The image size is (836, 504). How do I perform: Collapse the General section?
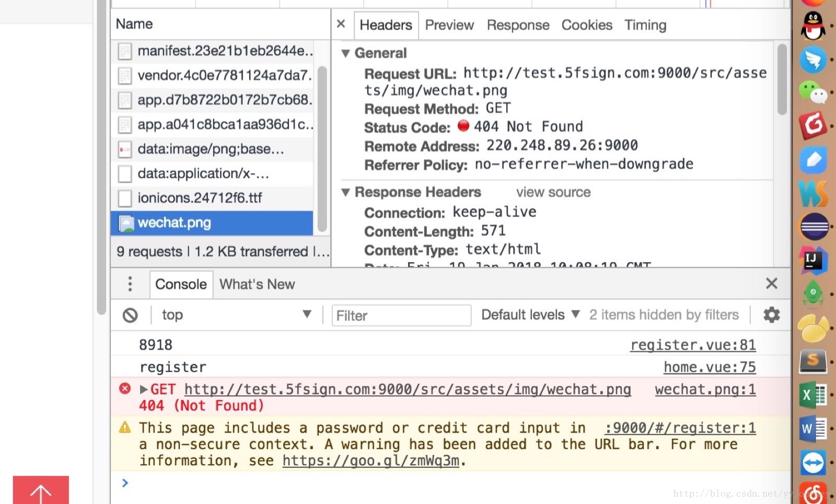[345, 53]
